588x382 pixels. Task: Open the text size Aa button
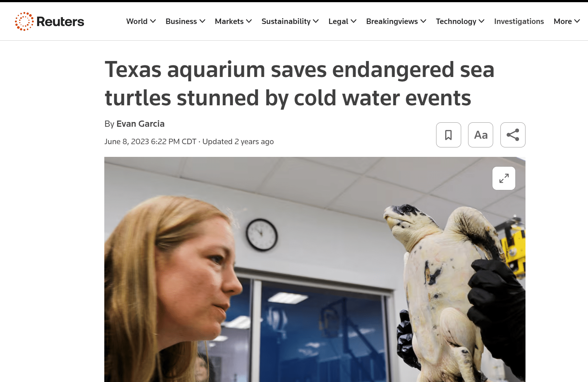point(480,135)
